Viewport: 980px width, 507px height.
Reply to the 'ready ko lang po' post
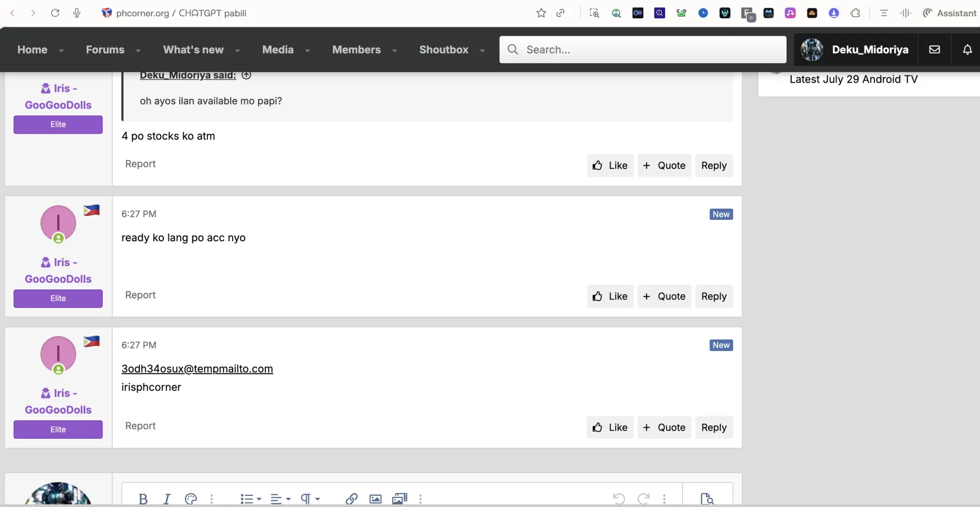click(x=714, y=296)
